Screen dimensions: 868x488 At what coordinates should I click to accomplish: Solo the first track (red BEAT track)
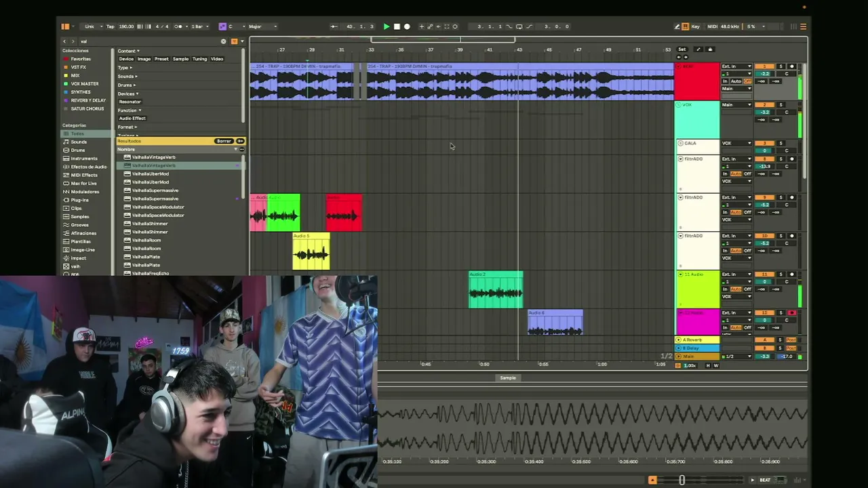click(x=781, y=66)
